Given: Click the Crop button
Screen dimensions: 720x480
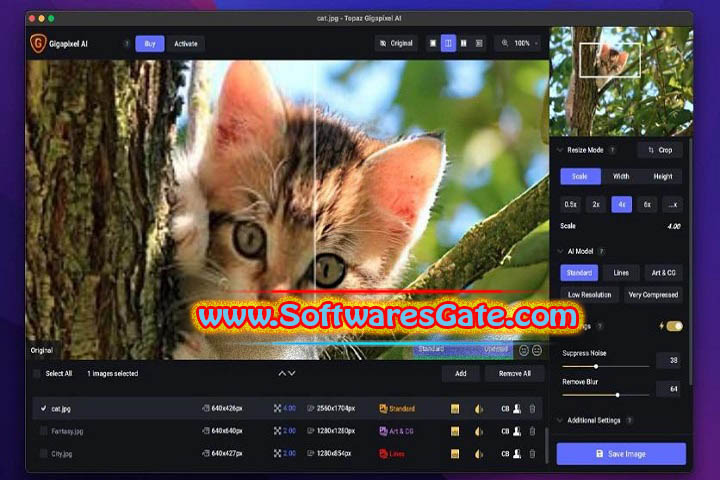Looking at the screenshot, I should click(660, 150).
